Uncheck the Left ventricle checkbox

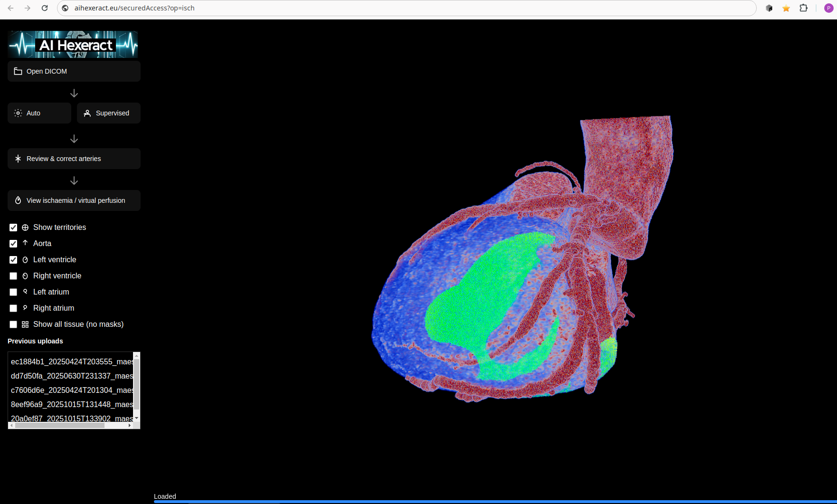(13, 260)
